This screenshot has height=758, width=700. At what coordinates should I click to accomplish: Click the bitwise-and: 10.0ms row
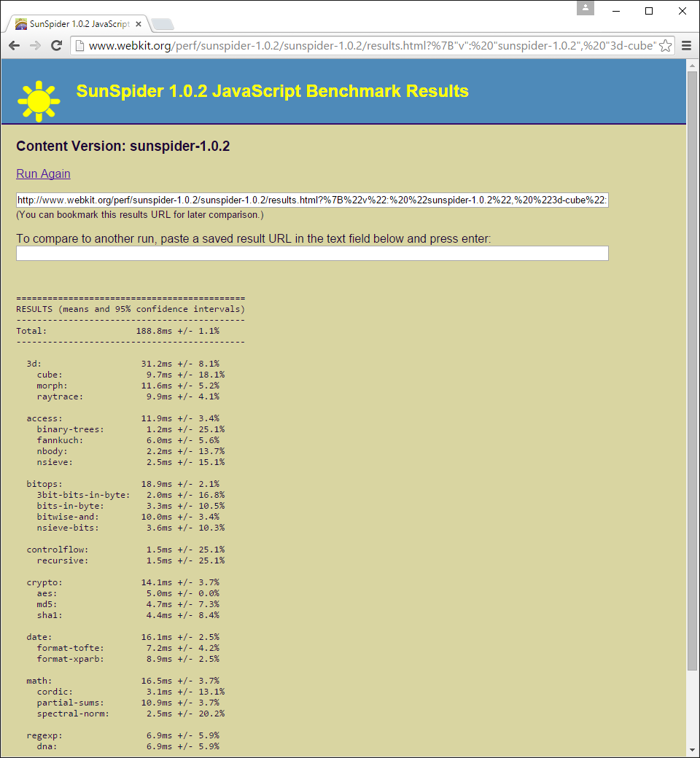tap(128, 517)
